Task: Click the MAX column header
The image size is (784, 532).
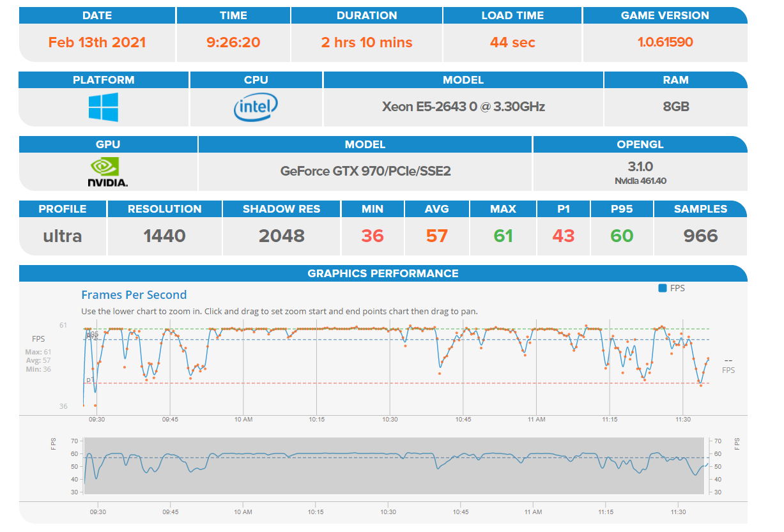Action: point(503,209)
